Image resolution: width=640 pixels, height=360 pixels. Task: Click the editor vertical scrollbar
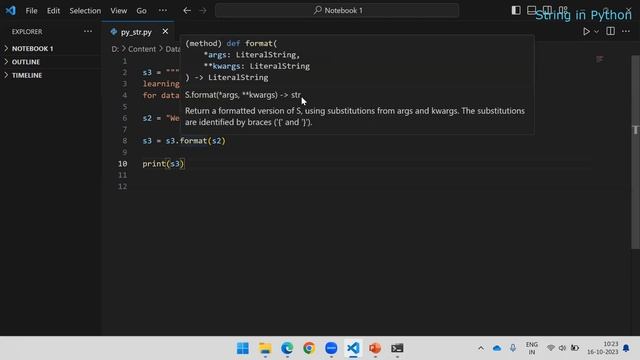click(636, 152)
